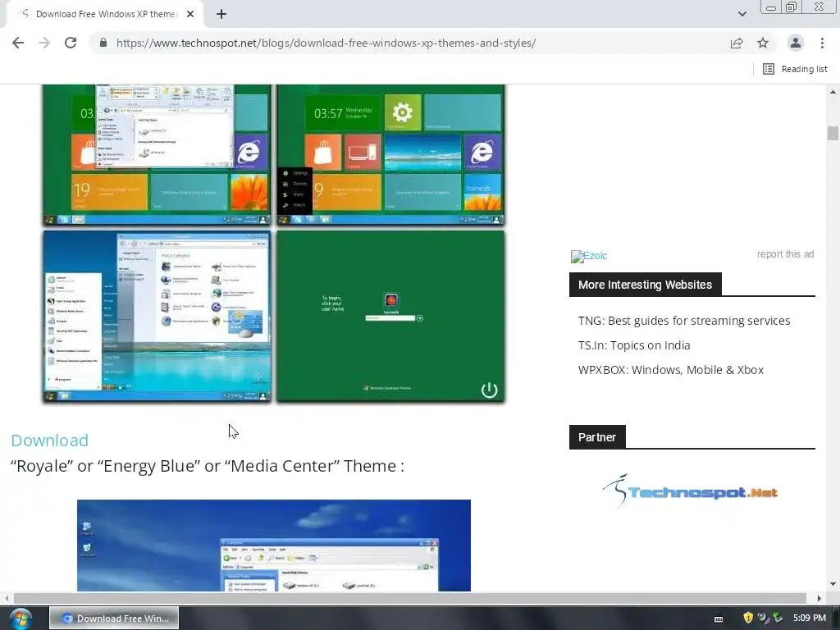Click the horizontal scroll right arrow

(819, 598)
